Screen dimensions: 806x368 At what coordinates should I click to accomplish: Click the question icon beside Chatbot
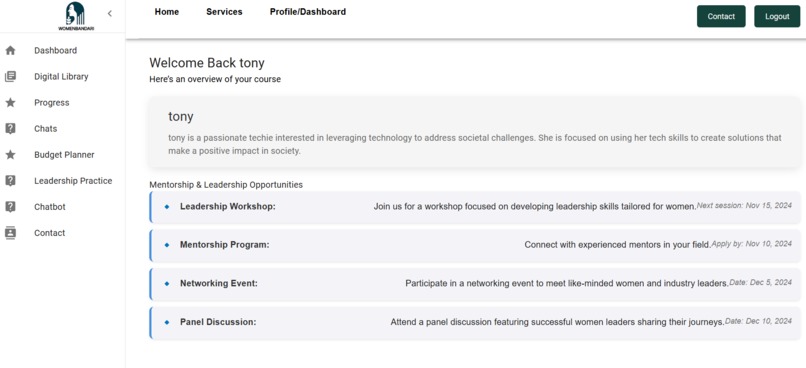pyautogui.click(x=10, y=207)
